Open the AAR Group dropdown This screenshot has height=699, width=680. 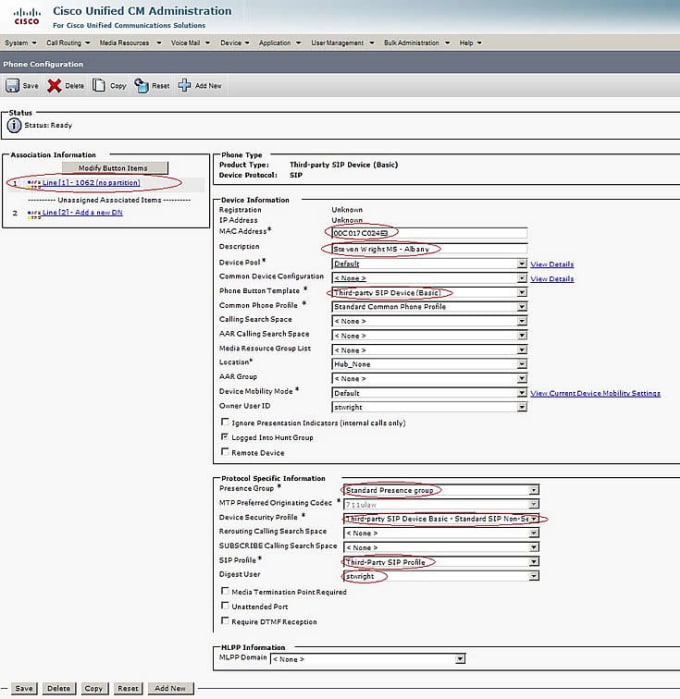pos(429,378)
